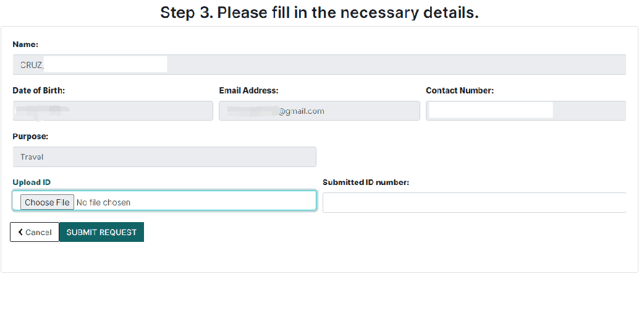Click the 'Upload ID' label
The width and height of the screenshot is (644, 318).
pyautogui.click(x=32, y=182)
